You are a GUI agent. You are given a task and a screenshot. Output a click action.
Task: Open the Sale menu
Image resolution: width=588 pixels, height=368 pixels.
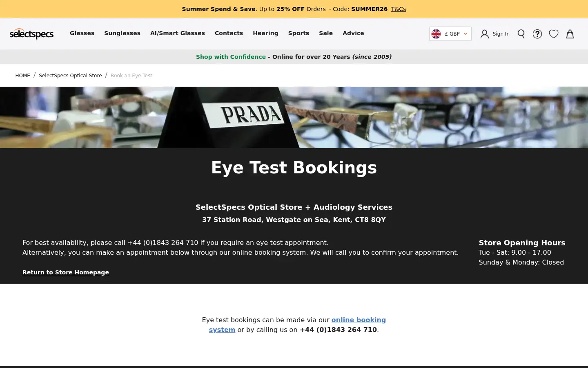(x=326, y=33)
